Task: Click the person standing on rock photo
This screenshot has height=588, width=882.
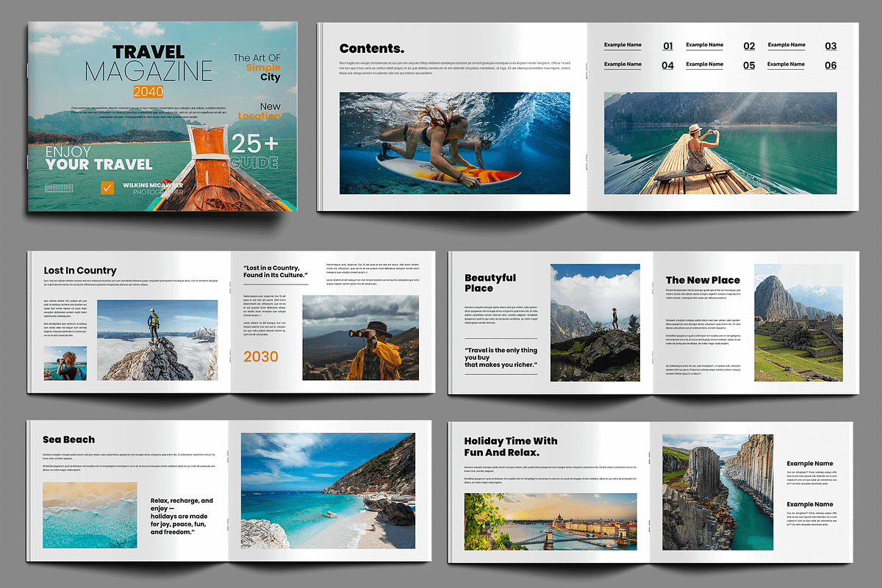Action: (595, 323)
